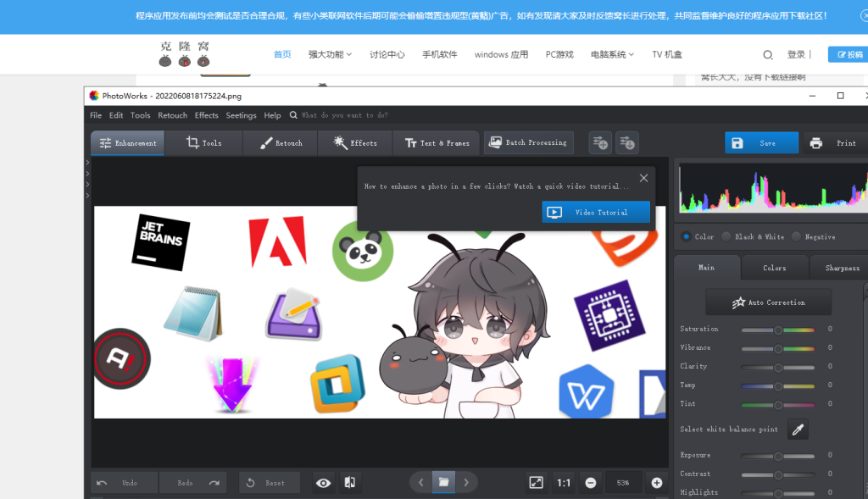Select the Black & White radio button

pos(726,236)
